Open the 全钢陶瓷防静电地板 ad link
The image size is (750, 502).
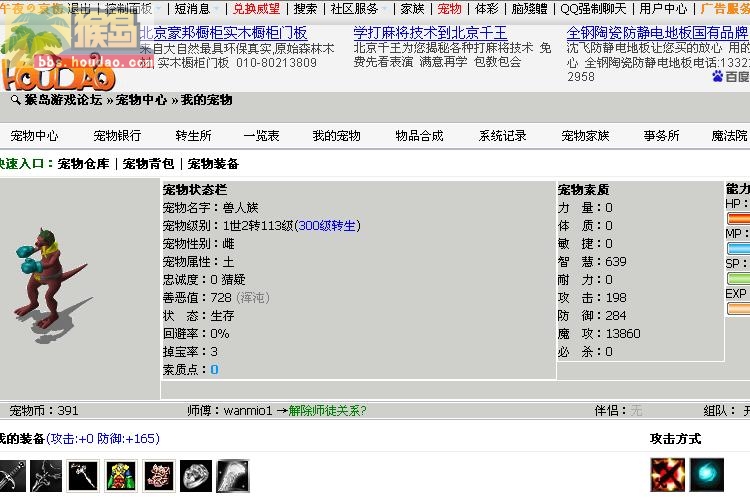[658, 33]
